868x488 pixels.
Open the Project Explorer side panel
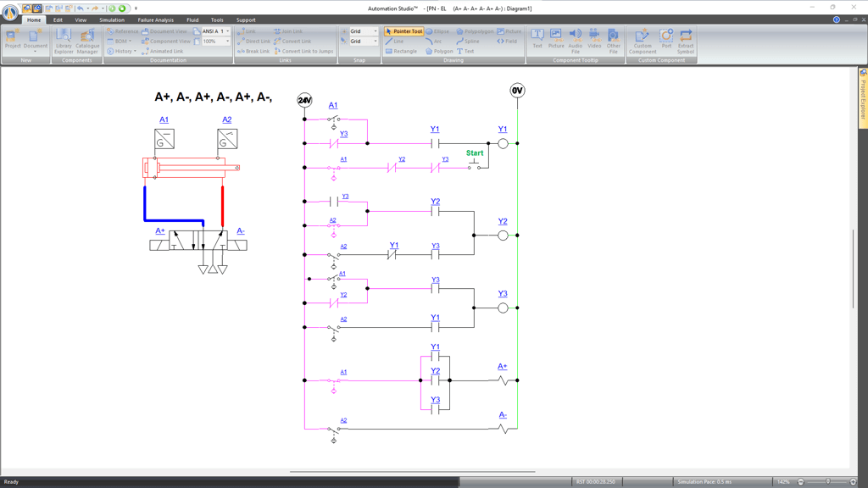click(x=863, y=99)
